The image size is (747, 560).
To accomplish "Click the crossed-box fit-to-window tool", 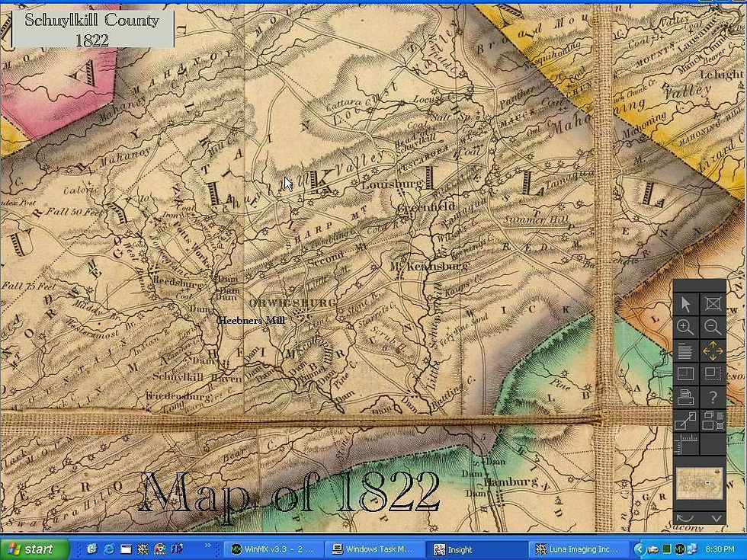I will 713,304.
